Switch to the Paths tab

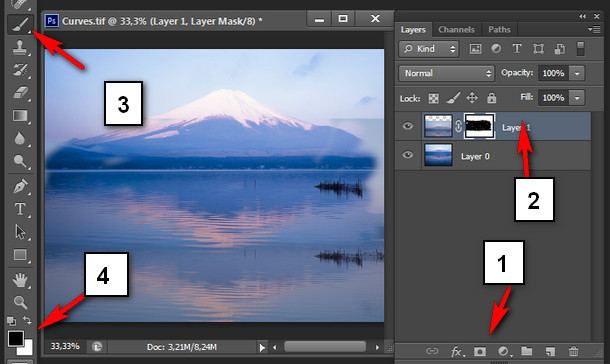pyautogui.click(x=499, y=30)
